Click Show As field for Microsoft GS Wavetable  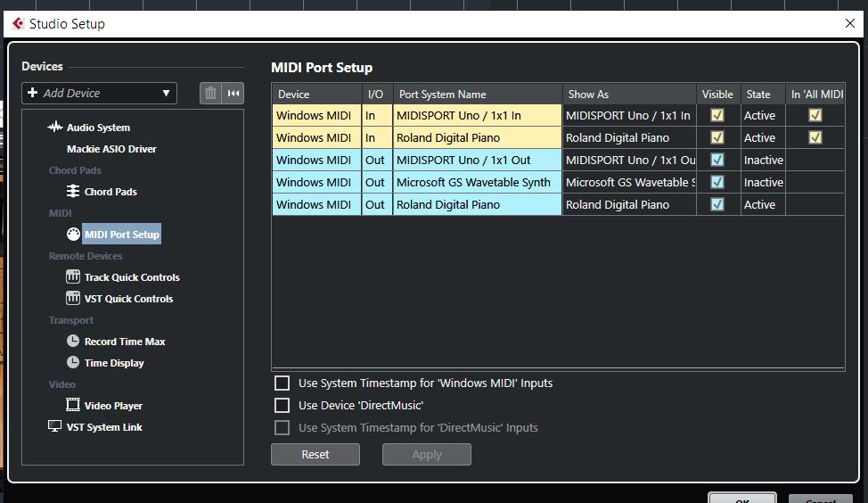tap(629, 182)
